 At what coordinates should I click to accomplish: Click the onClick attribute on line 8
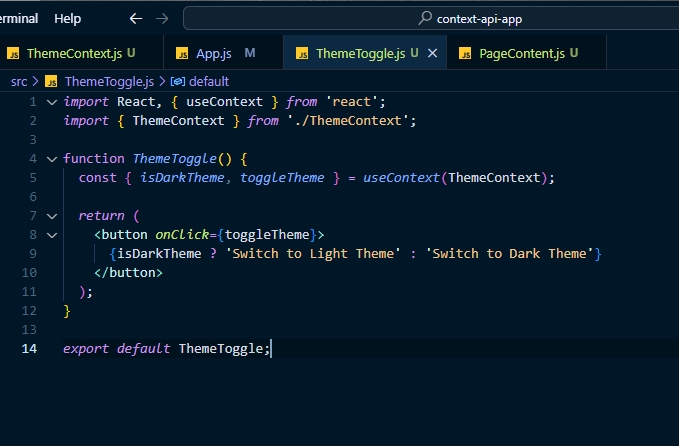click(x=182, y=235)
